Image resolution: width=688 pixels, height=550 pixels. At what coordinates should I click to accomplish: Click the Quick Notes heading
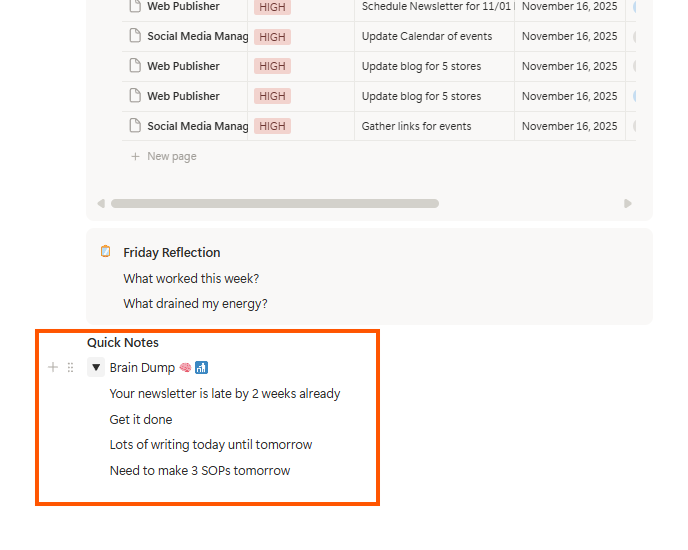tap(123, 343)
